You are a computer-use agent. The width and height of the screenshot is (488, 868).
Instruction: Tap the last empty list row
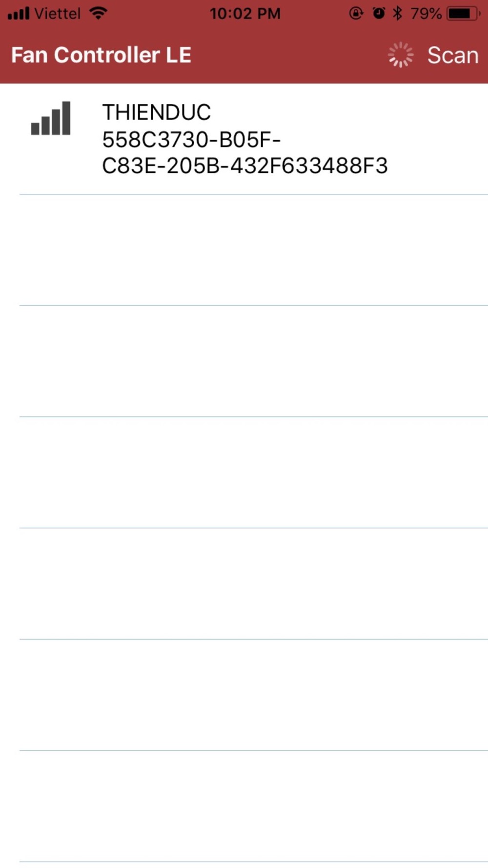pyautogui.click(x=244, y=806)
